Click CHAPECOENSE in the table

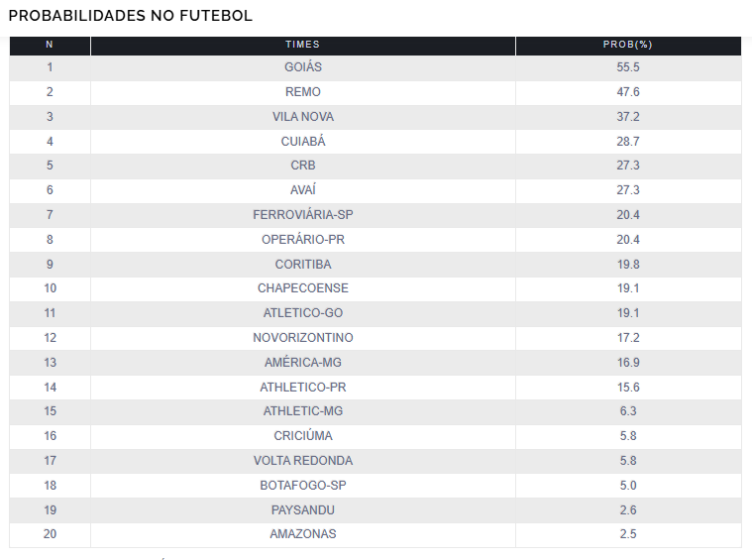[x=303, y=287]
